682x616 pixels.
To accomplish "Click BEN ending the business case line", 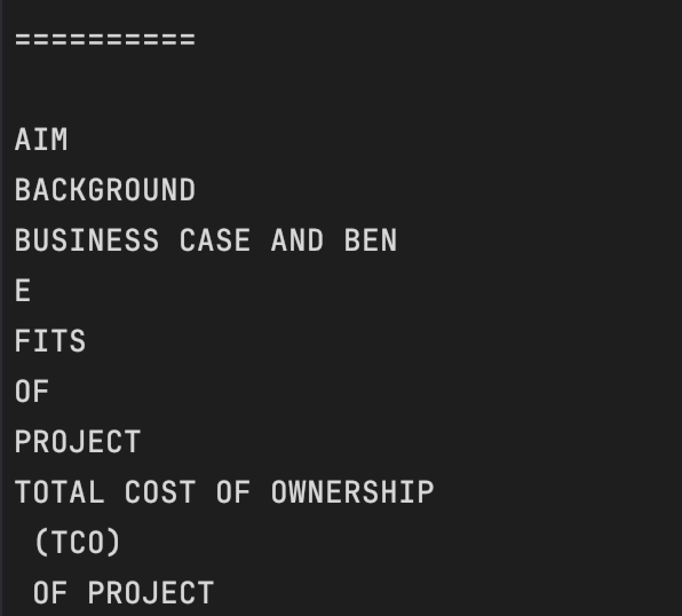I will pyautogui.click(x=371, y=240).
